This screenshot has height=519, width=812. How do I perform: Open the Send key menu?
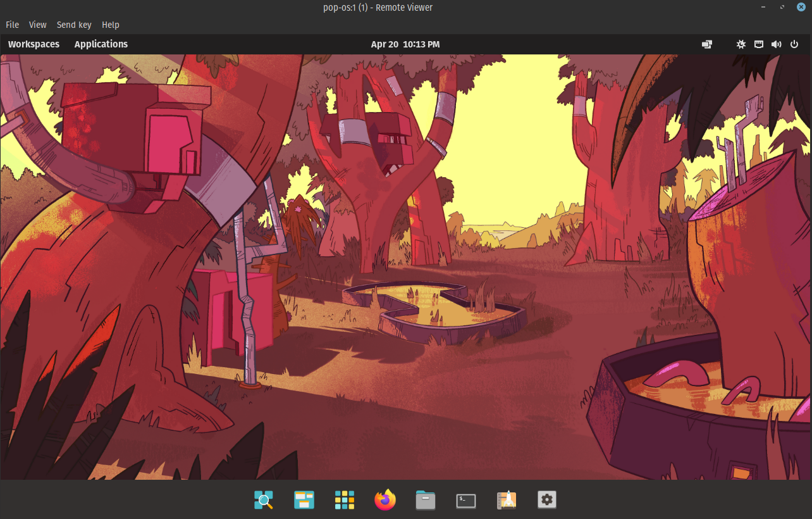[74, 25]
